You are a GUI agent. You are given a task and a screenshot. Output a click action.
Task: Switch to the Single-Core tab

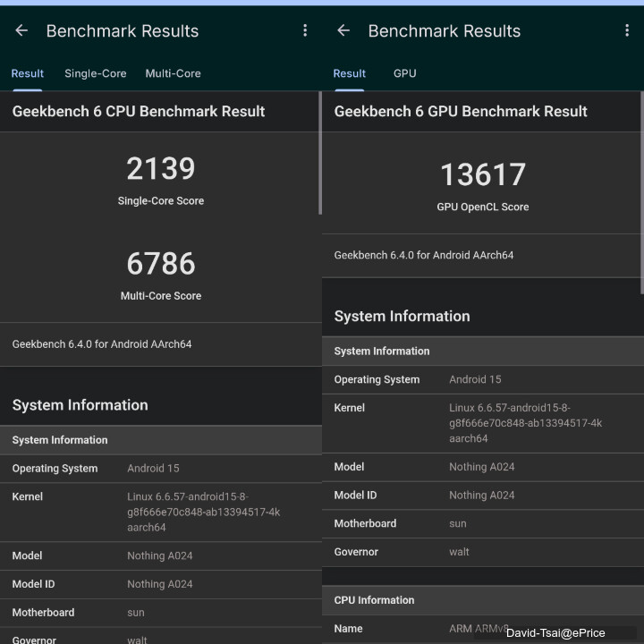click(96, 73)
